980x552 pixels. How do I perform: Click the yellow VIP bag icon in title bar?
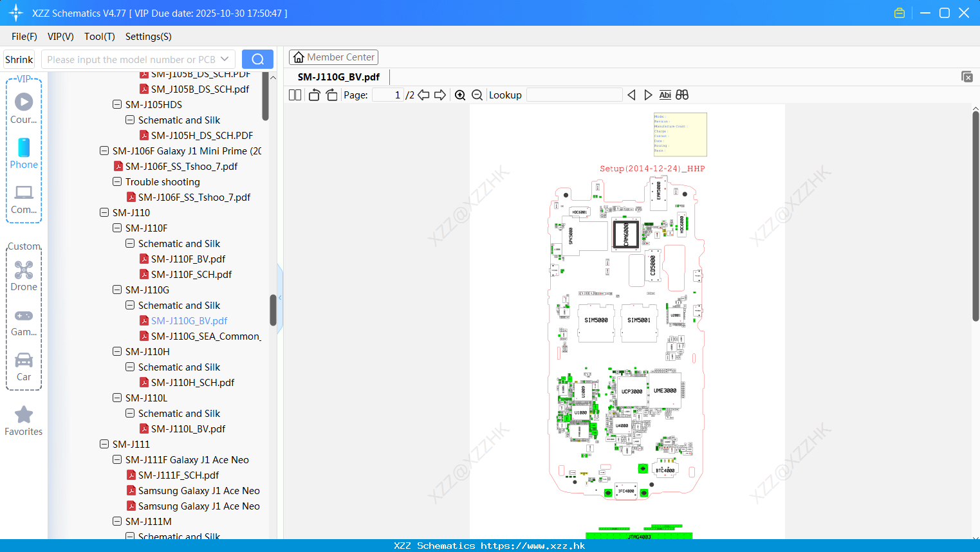coord(900,13)
